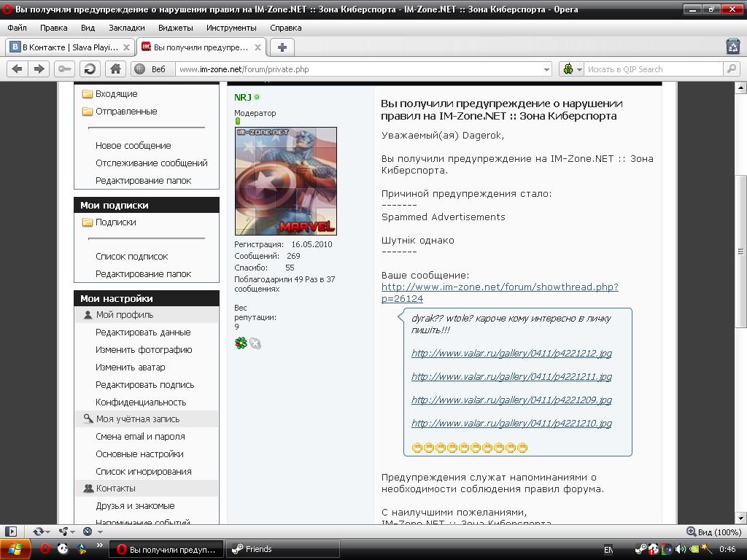Open the showthread.php?p=26124 message link
Screen dimensions: 747x560
coord(500,293)
